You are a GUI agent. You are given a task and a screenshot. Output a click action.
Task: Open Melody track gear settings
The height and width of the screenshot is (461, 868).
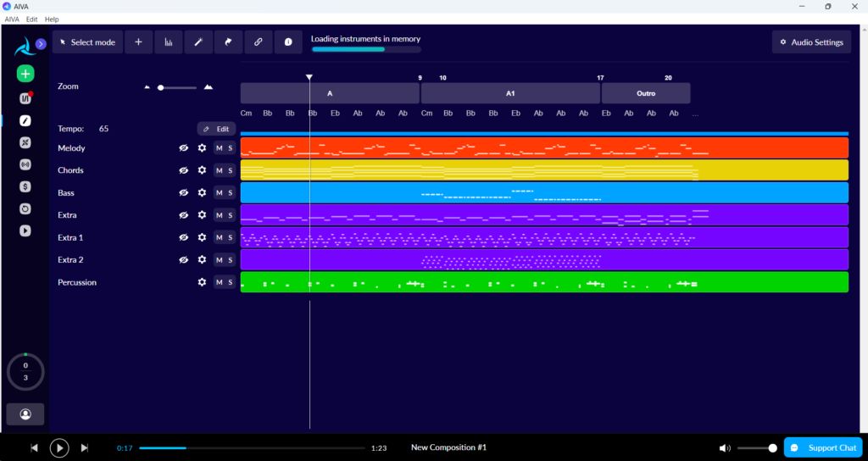[202, 147]
